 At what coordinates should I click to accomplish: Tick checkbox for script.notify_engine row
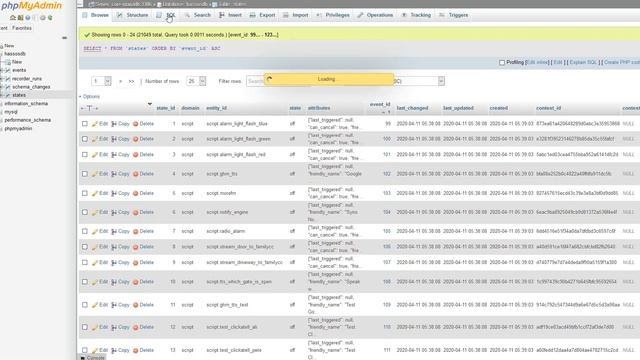click(x=84, y=212)
